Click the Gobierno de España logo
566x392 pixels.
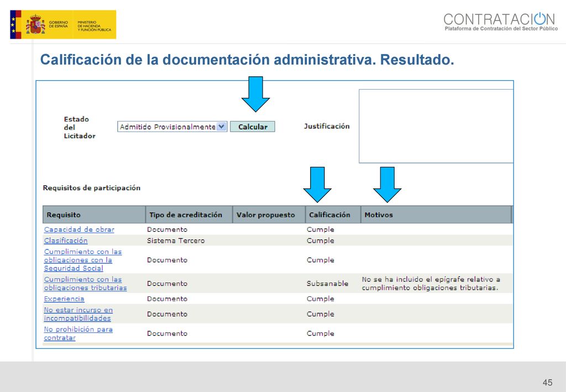(63, 24)
